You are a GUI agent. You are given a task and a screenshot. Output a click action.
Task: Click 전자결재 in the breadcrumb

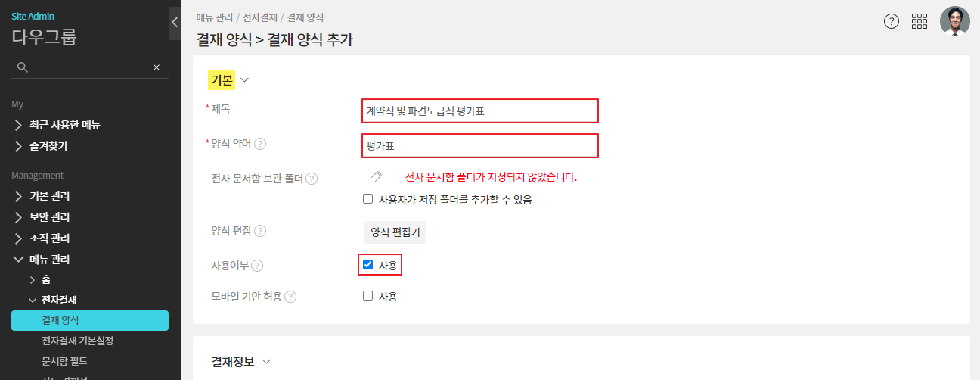pyautogui.click(x=261, y=17)
